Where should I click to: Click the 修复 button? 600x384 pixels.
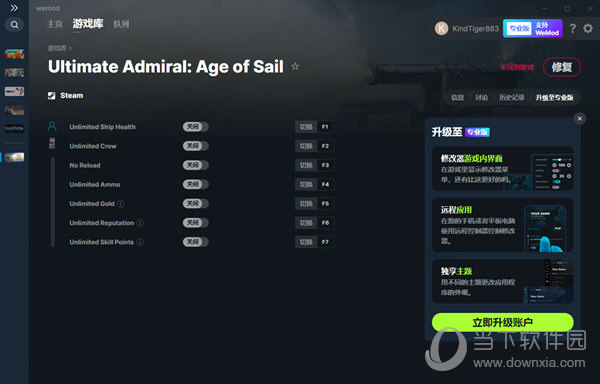[x=562, y=67]
